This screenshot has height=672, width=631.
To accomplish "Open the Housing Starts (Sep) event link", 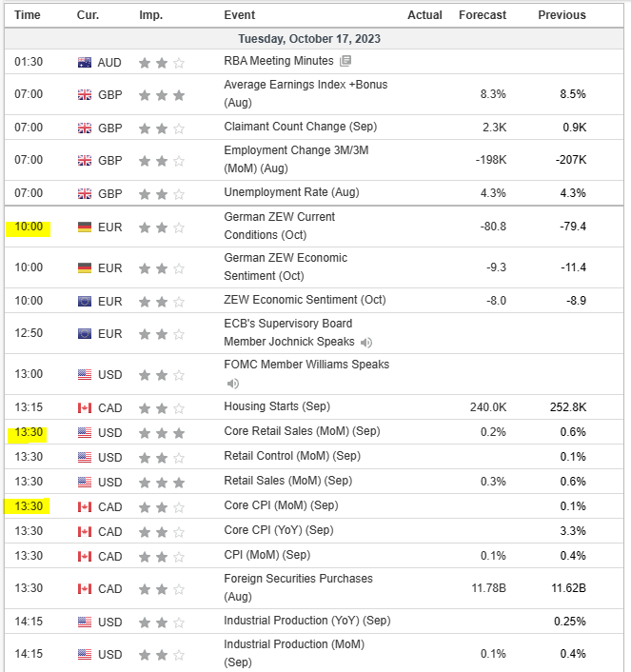I will [x=276, y=406].
